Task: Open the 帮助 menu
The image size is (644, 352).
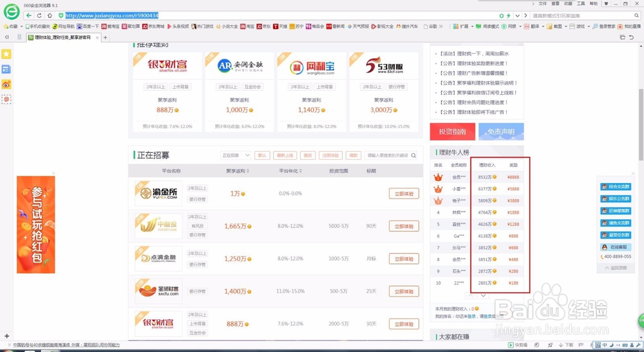Action: [594, 4]
